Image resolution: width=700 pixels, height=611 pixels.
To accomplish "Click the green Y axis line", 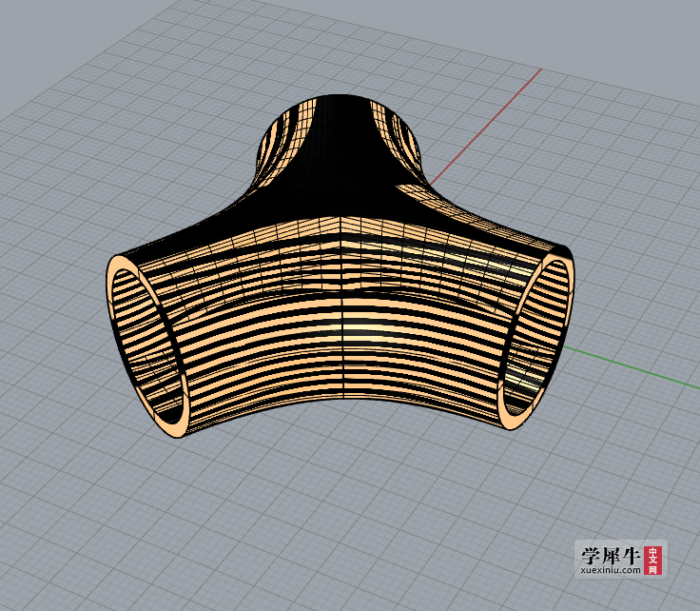I will coord(631,366).
